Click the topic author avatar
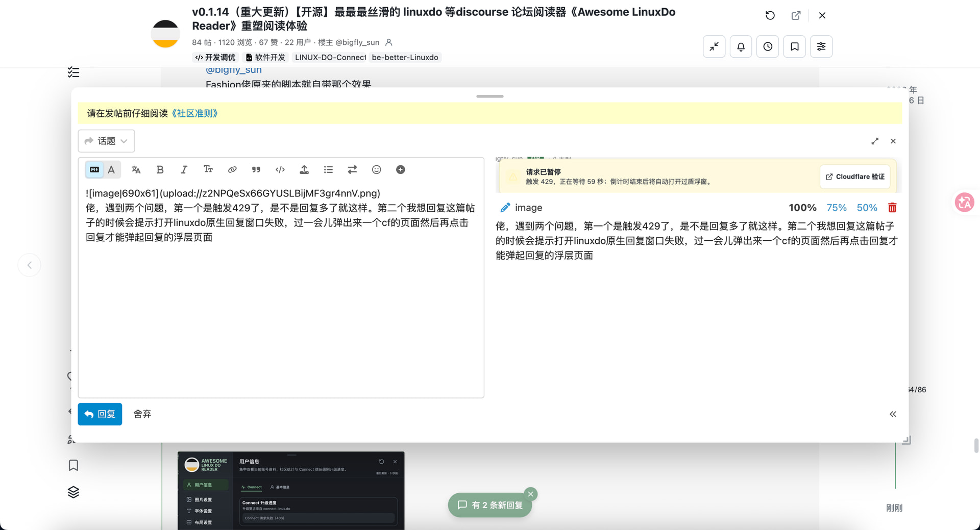Image resolution: width=980 pixels, height=530 pixels. point(165,34)
